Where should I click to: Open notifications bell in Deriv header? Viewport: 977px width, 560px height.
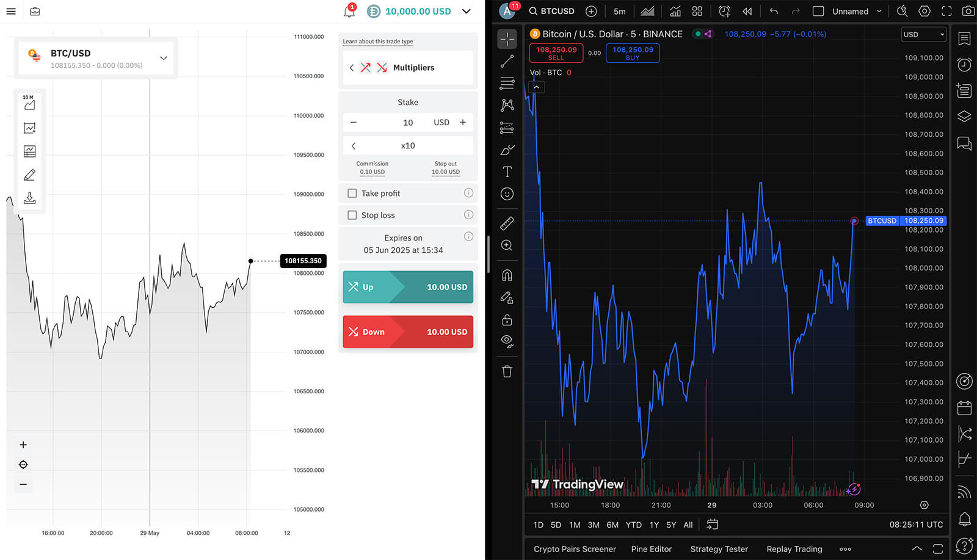[349, 11]
